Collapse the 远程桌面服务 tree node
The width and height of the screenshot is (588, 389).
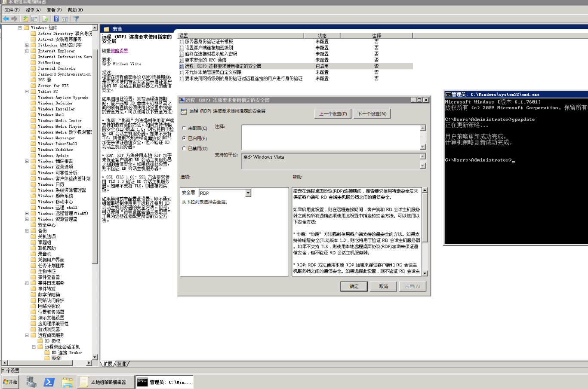(27, 335)
